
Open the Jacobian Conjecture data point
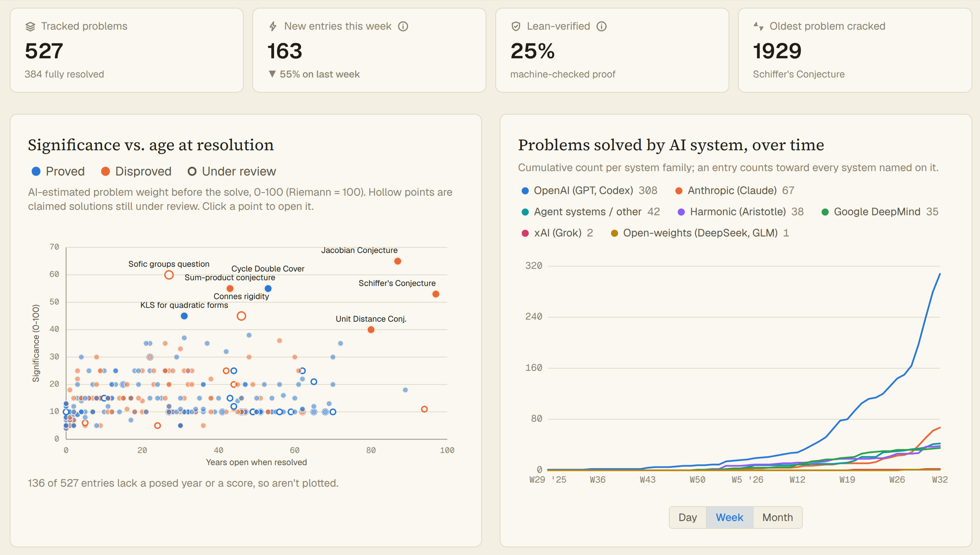(397, 261)
